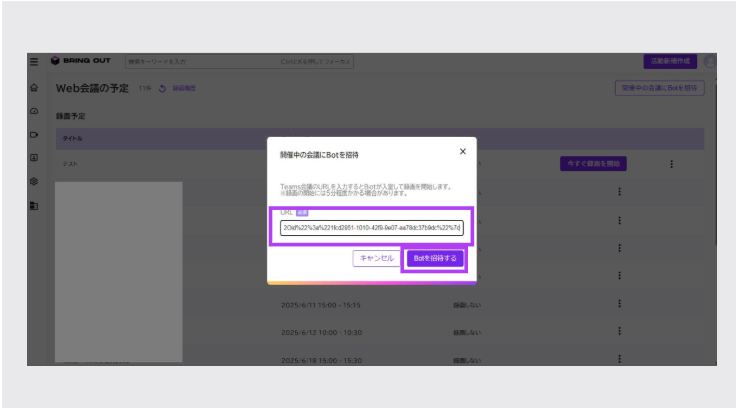The height and width of the screenshot is (408, 736).
Task: Open three-dot menu for 2025/6/11 row
Action: [620, 304]
